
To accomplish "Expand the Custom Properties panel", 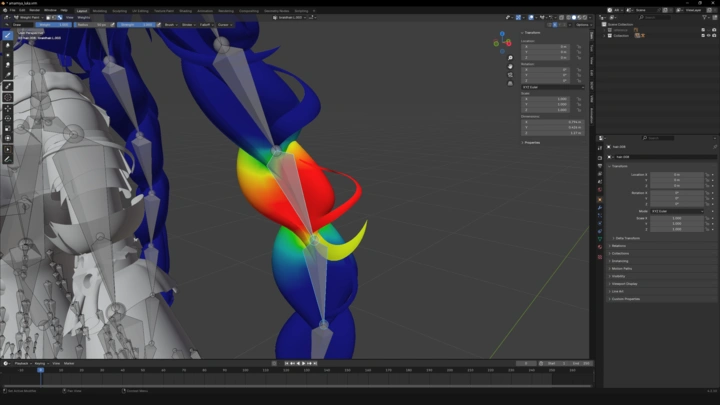I will click(x=625, y=299).
